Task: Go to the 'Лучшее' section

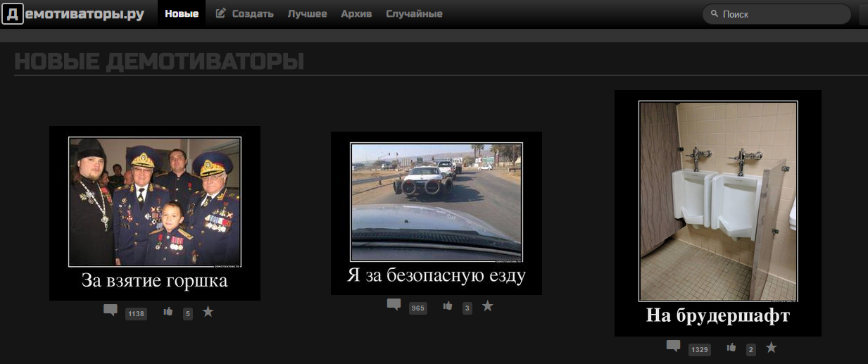Action: tap(307, 13)
